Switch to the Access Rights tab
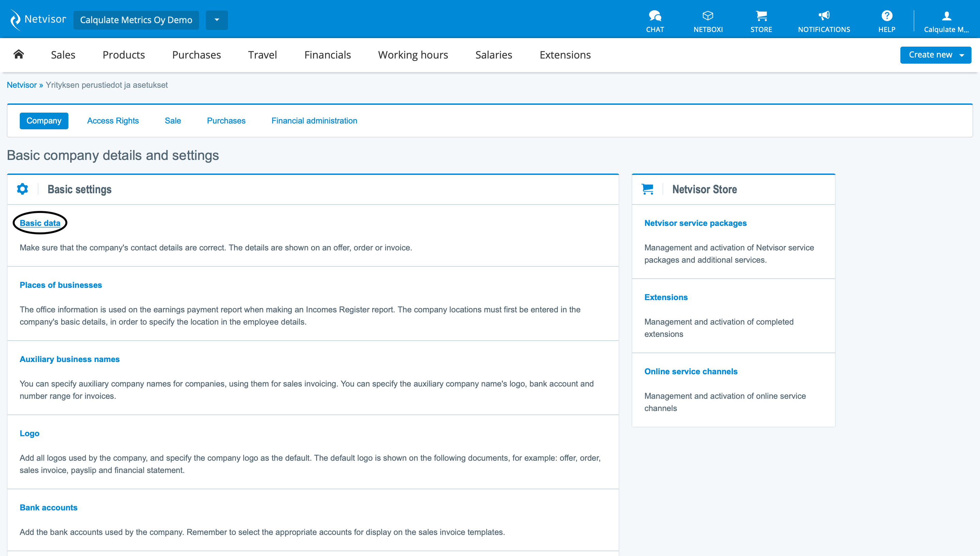980x556 pixels. coord(113,121)
